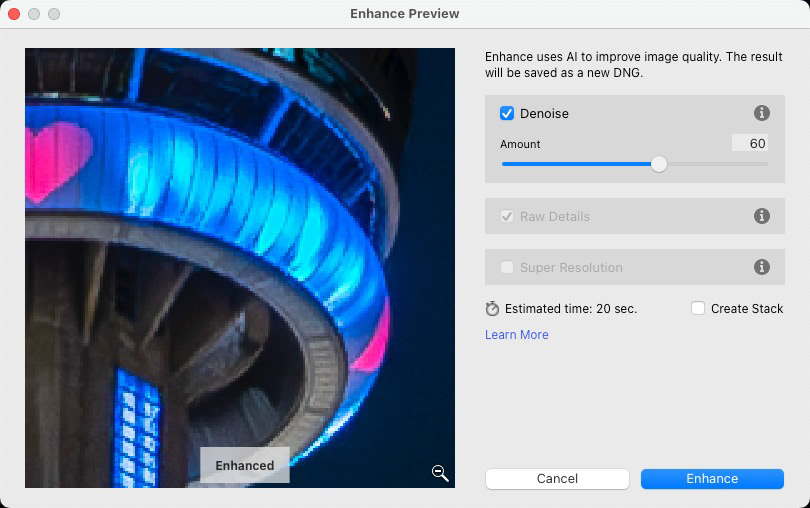Click the Estimated time: 20 sec. text
Viewport: 810px width, 508px height.
point(571,309)
